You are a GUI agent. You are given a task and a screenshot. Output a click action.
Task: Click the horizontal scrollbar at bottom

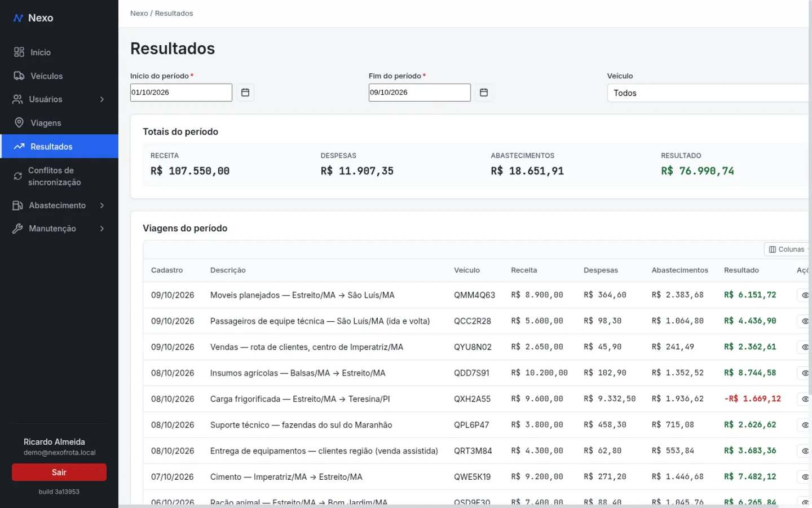click(x=448, y=506)
